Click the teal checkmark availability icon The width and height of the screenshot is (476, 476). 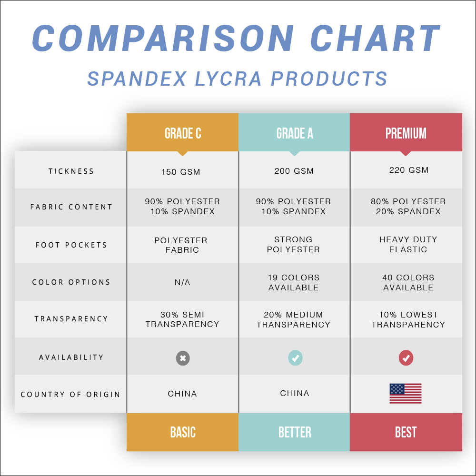[295, 358]
